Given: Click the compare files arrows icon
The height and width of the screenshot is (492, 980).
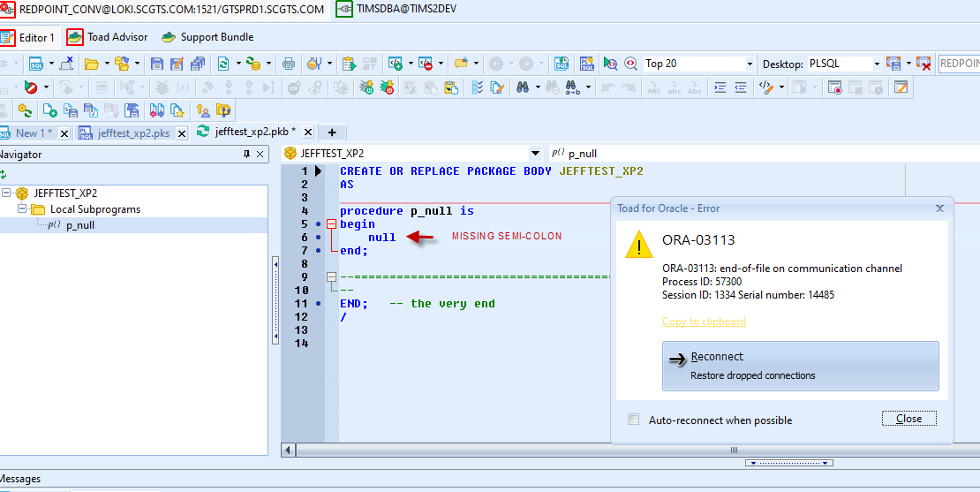Looking at the screenshot, I should point(156,110).
